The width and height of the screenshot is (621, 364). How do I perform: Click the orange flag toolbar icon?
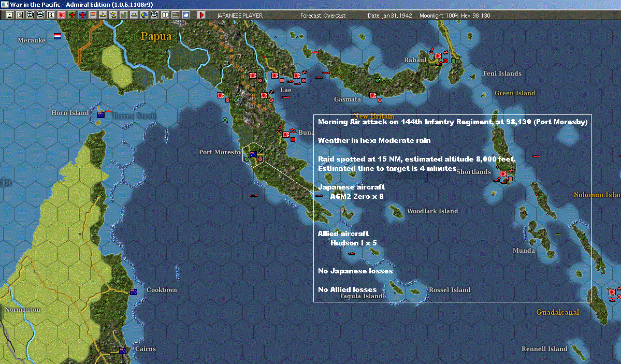tap(93, 15)
